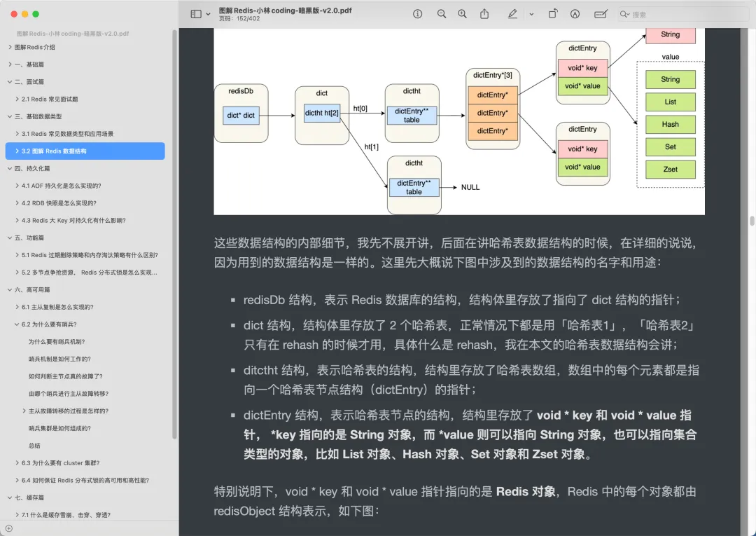Click the search field in toolbar

pos(682,14)
